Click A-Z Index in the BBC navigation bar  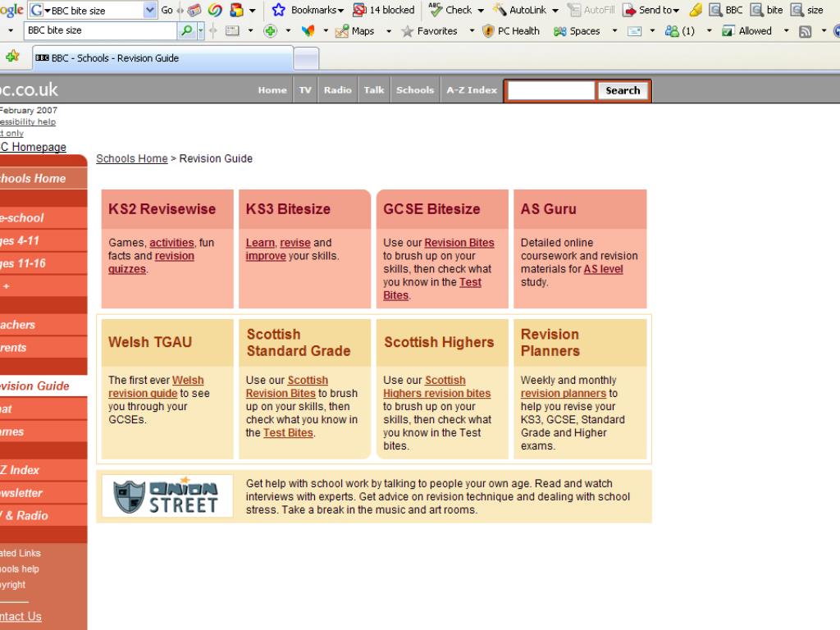tap(472, 90)
